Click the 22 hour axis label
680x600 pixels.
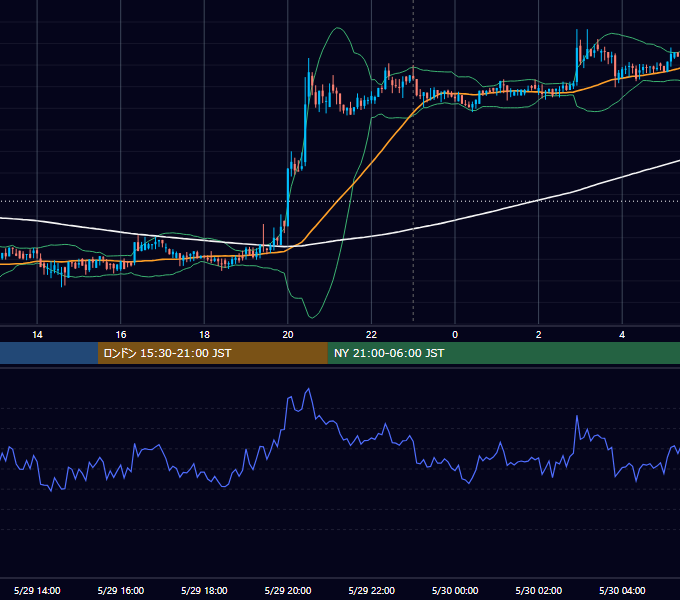pos(371,335)
